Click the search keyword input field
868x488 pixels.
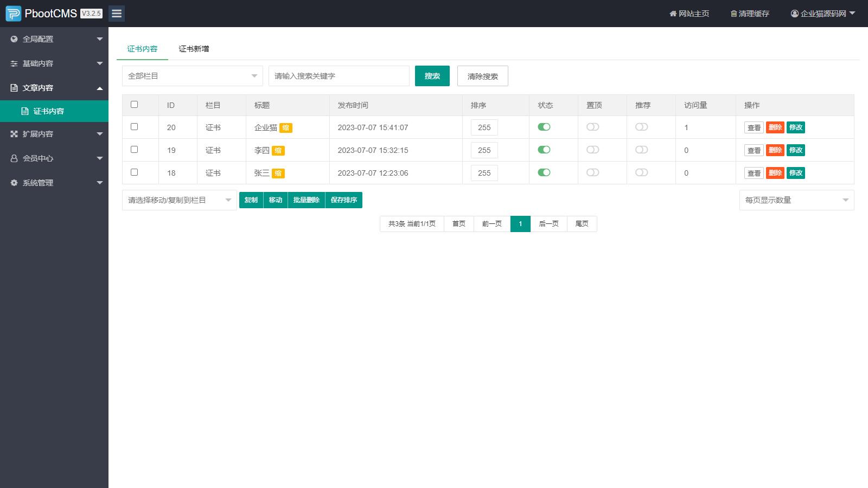339,76
